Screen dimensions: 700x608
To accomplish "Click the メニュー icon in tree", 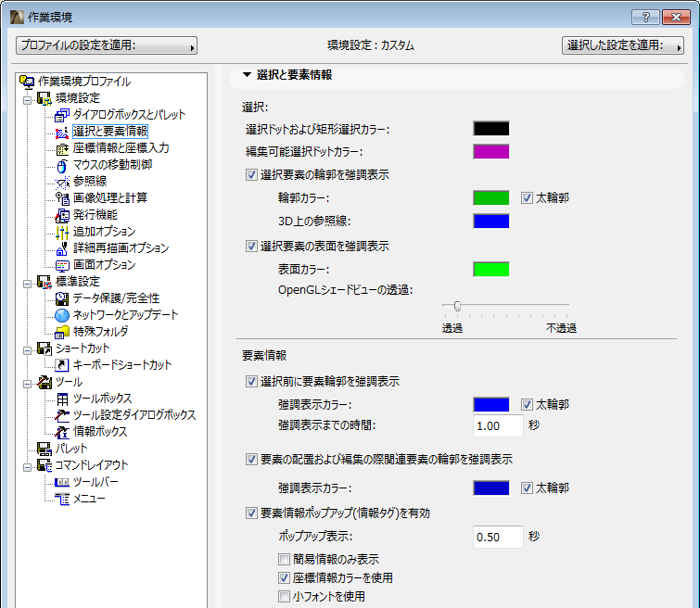I will (x=61, y=499).
